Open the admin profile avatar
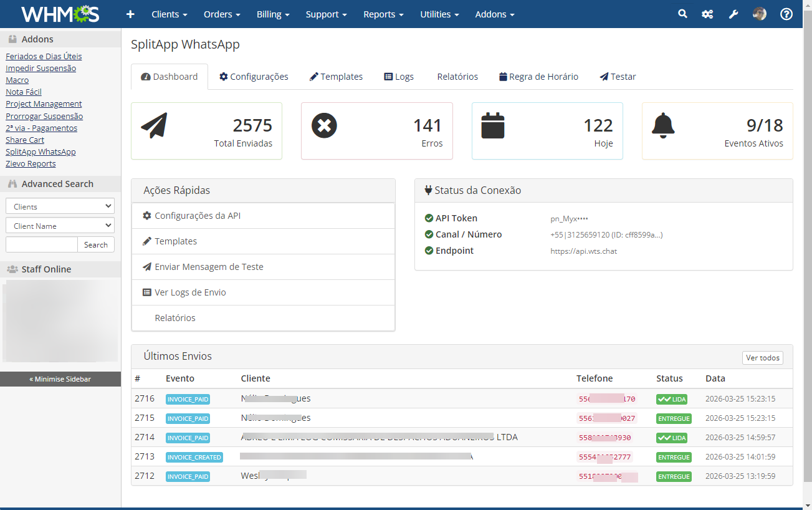This screenshot has width=812, height=510. (x=760, y=14)
